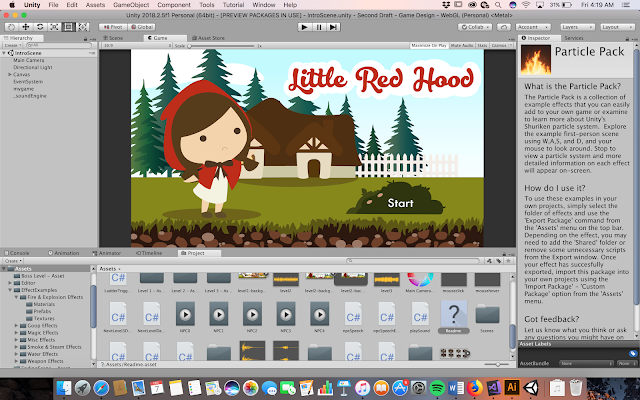Viewport: 640px width, 400px height.
Task: Open the AssetBundle None dropdown
Action: point(587,363)
